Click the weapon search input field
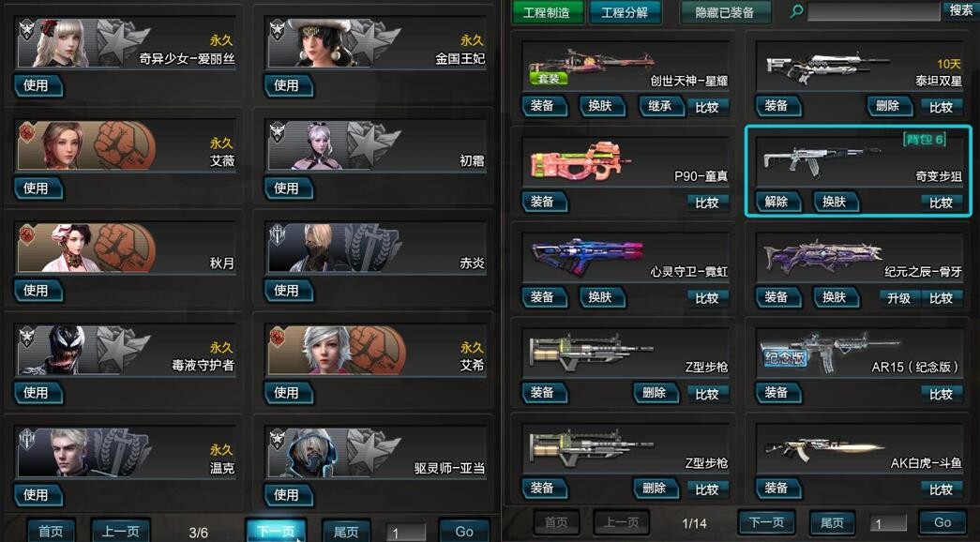 [873, 11]
